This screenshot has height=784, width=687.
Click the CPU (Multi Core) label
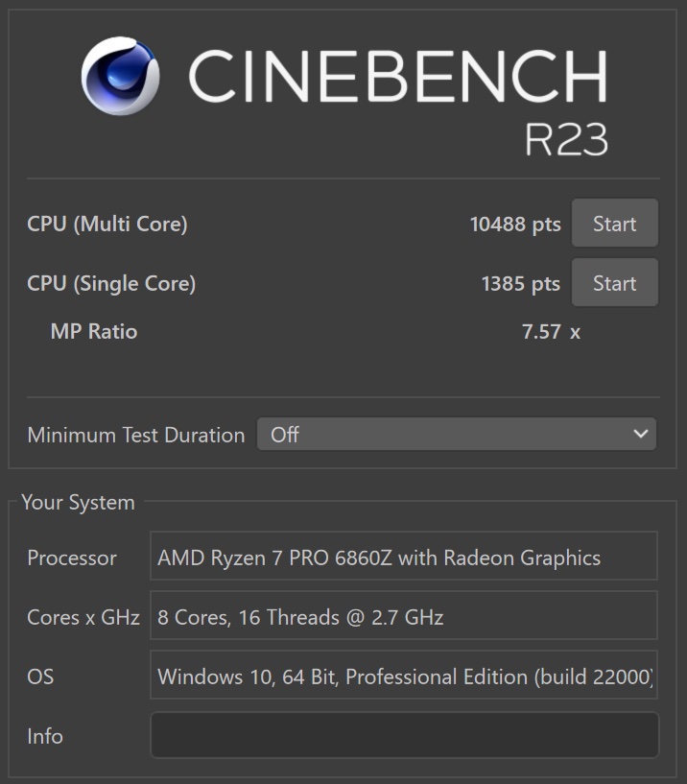(107, 224)
